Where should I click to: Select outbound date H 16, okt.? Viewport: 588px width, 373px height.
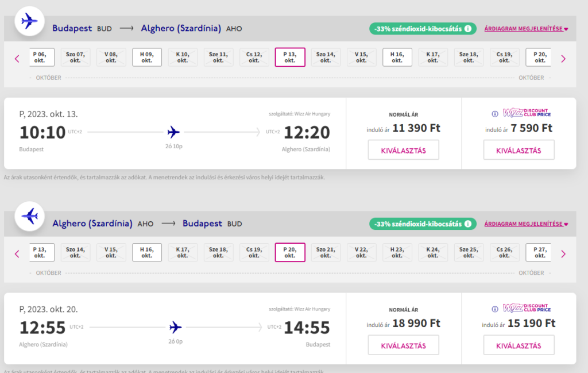pyautogui.click(x=397, y=57)
